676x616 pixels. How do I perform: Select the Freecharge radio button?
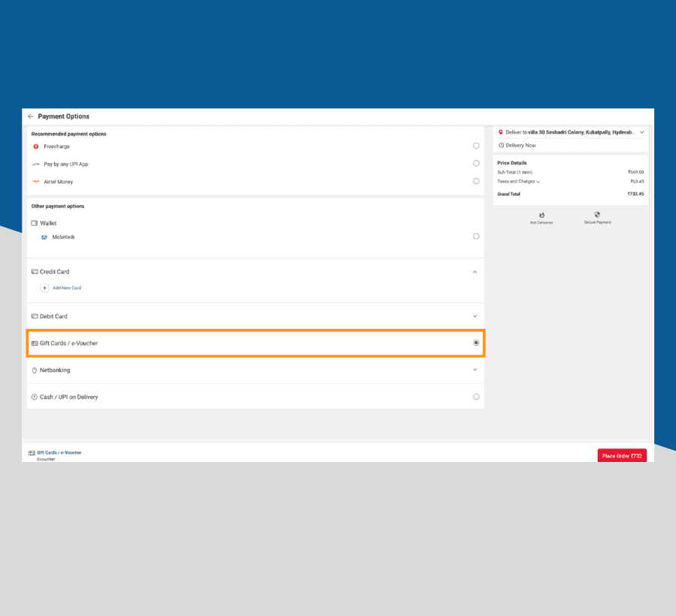pos(476,146)
